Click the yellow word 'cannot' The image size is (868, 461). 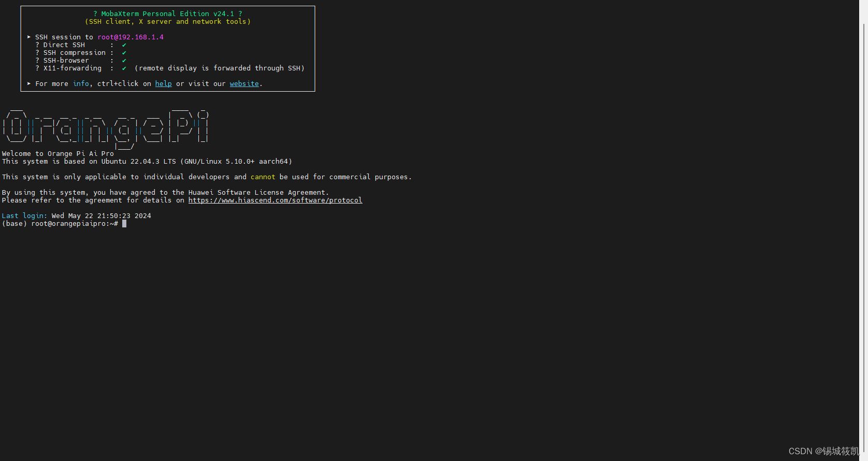click(x=263, y=177)
